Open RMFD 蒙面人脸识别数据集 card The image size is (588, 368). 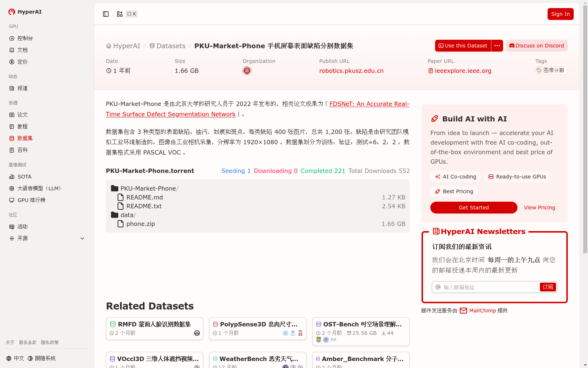pos(154,329)
